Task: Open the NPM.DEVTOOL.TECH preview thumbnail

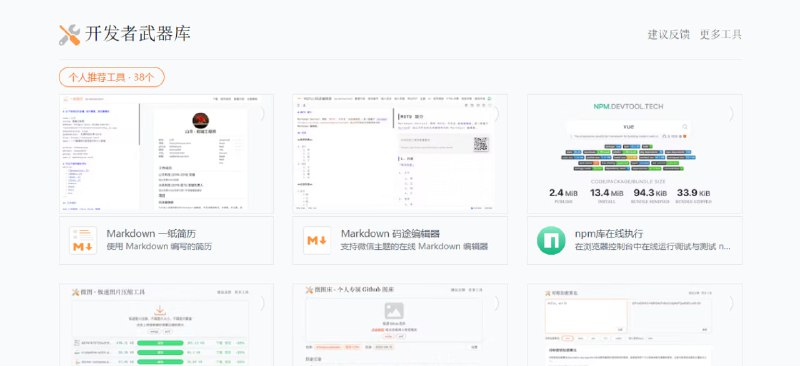Action: (x=635, y=154)
